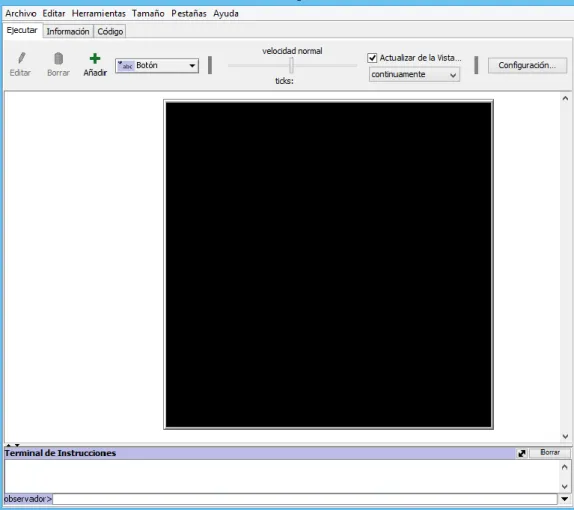Click the down arrow of the view scrollbar
This screenshot has height=510, width=574.
(x=565, y=436)
